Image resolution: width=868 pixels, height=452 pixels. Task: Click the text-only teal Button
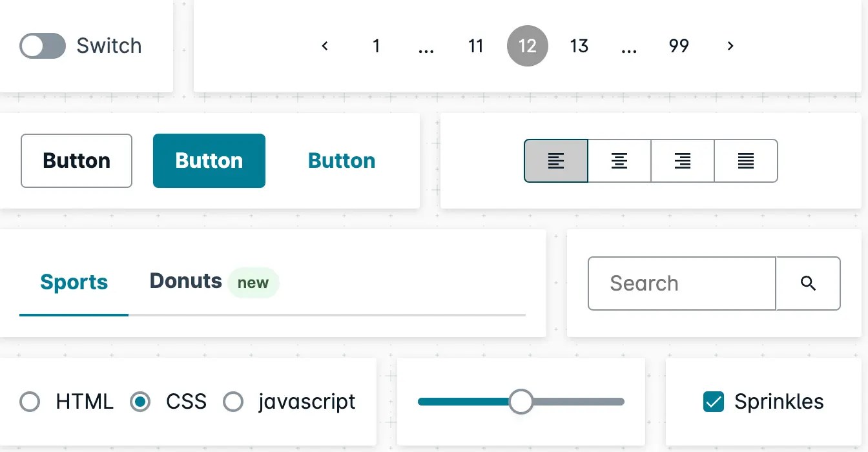point(342,161)
